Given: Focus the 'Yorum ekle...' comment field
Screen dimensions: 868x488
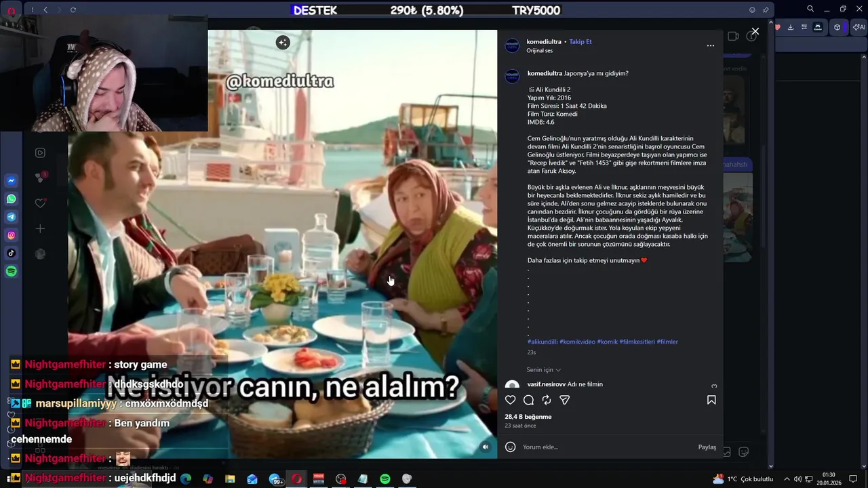Looking at the screenshot, I should (607, 447).
